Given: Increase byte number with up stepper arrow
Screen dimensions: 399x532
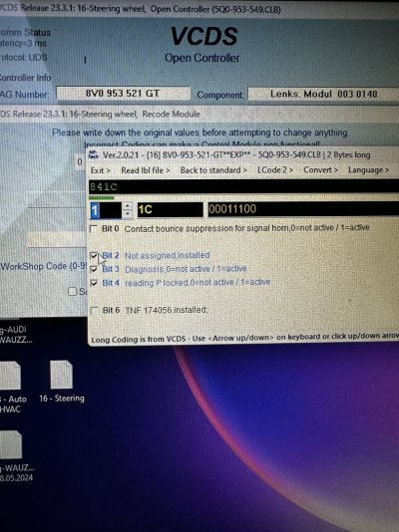Looking at the screenshot, I should [x=128, y=205].
